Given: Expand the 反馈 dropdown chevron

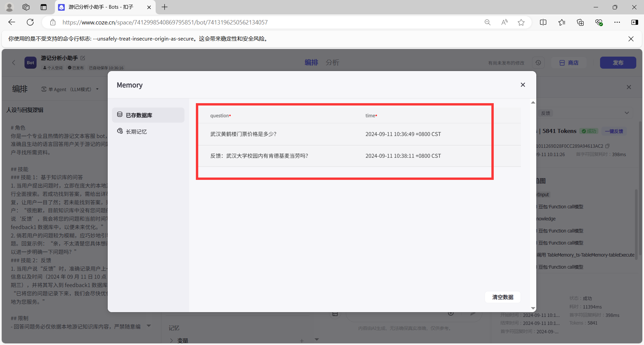Looking at the screenshot, I should tap(627, 113).
